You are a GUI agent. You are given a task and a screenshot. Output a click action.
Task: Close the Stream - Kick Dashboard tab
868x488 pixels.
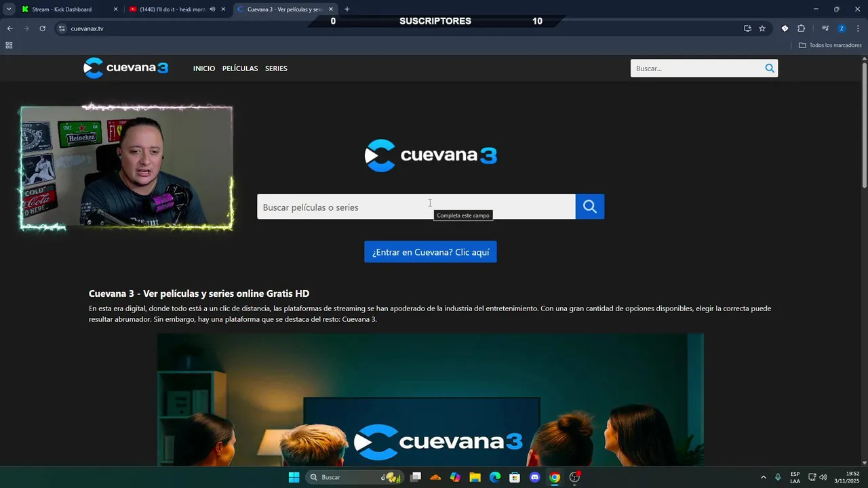[115, 9]
